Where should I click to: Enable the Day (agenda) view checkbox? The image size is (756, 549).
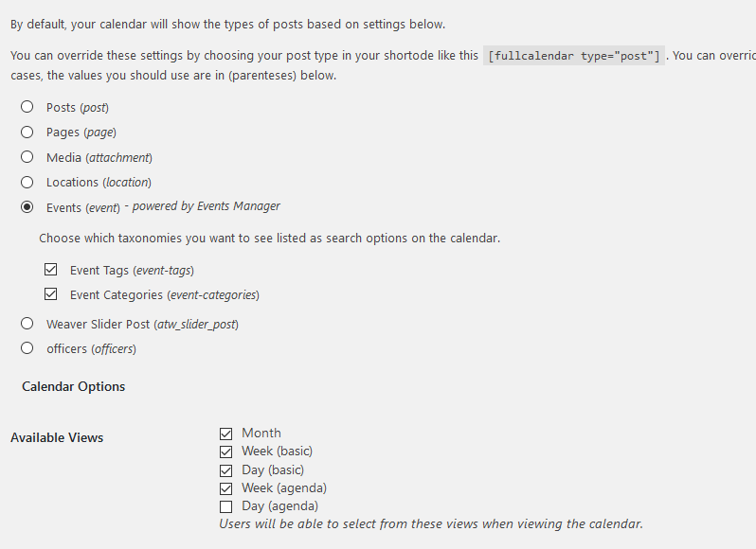click(x=225, y=506)
